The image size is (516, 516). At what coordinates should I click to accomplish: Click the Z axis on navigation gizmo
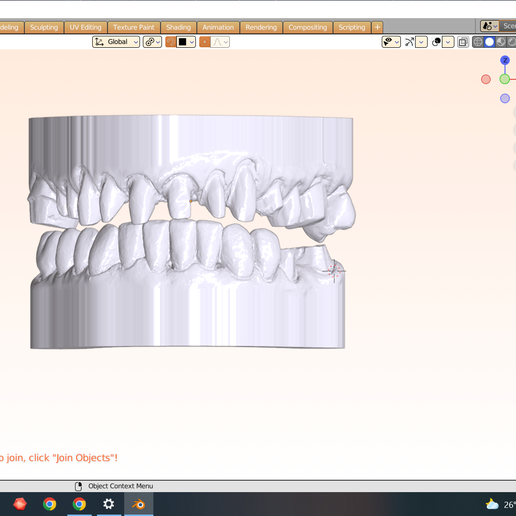pyautogui.click(x=505, y=60)
